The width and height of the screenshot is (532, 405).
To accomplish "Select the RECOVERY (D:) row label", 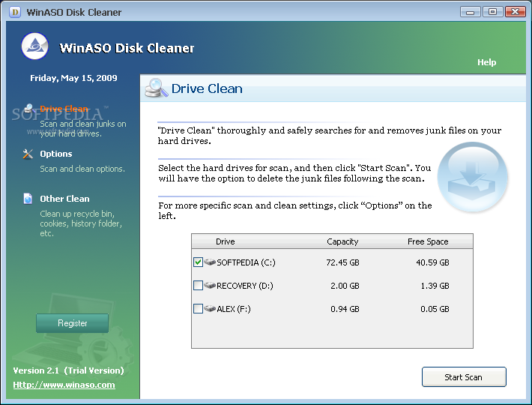I will coord(244,286).
